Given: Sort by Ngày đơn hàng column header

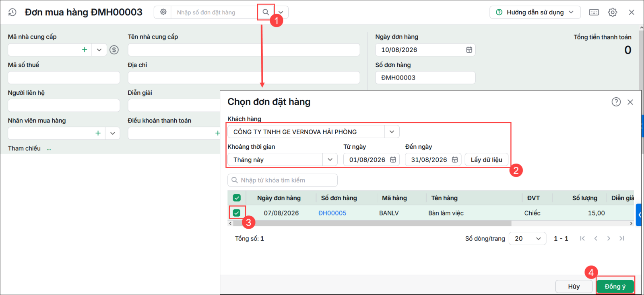Looking at the screenshot, I should [x=279, y=198].
